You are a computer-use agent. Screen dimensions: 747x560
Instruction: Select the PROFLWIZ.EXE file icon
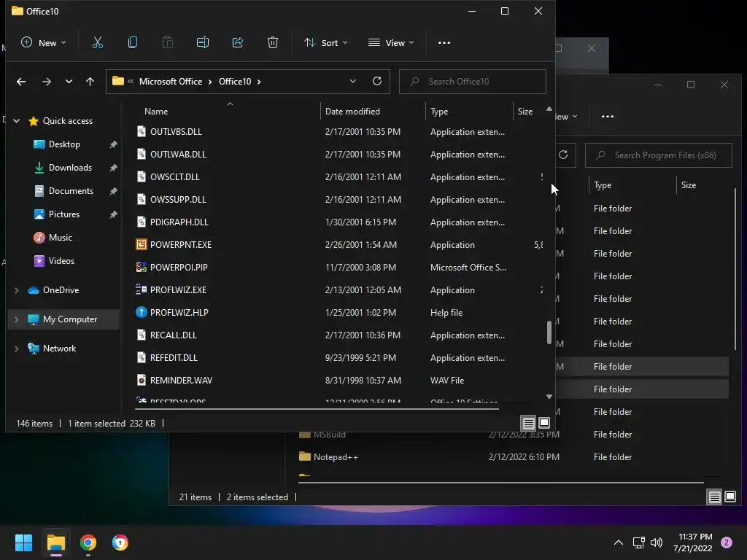click(141, 290)
